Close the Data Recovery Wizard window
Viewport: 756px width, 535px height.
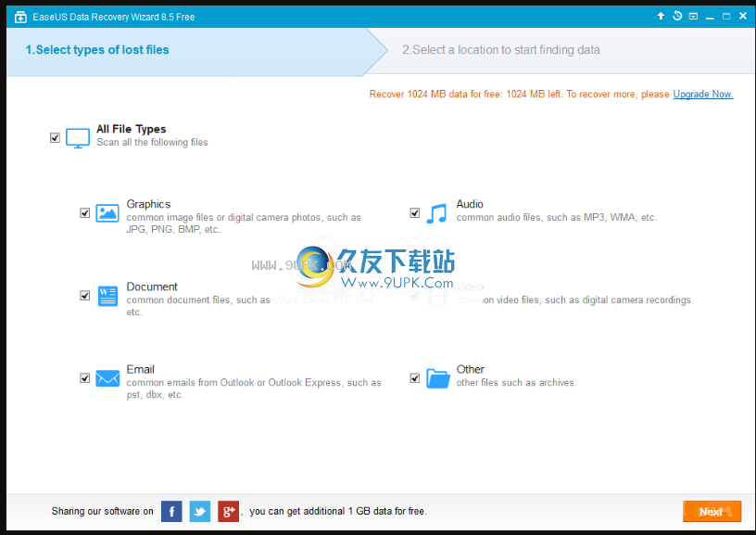tap(743, 16)
